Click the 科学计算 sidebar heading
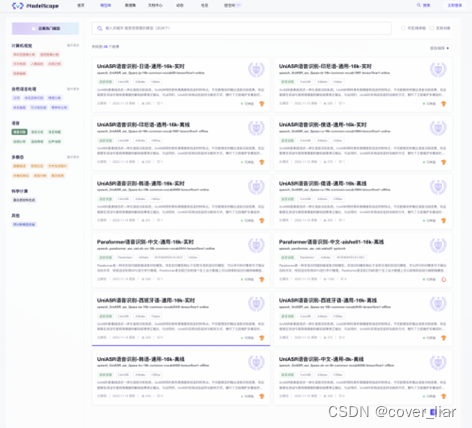 pyautogui.click(x=20, y=191)
